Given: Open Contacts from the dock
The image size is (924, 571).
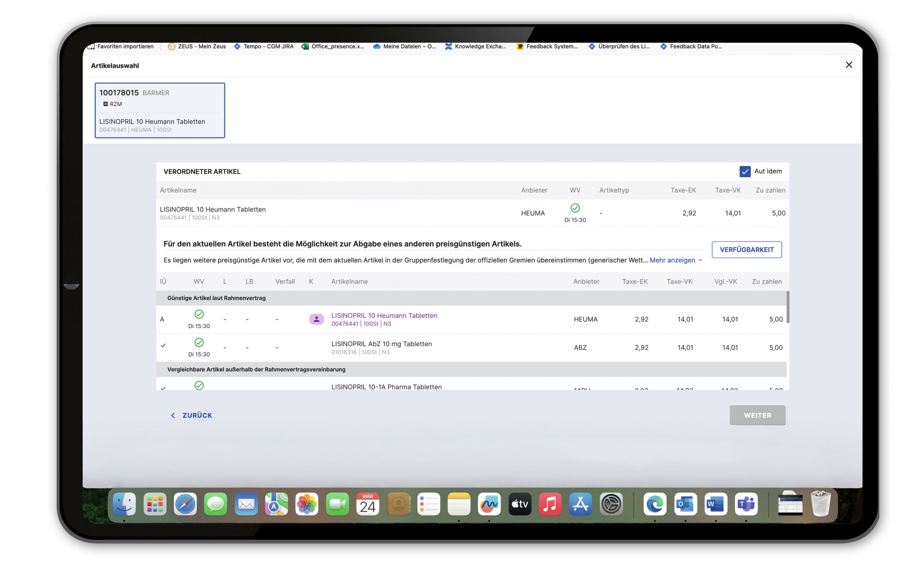Looking at the screenshot, I should click(398, 504).
